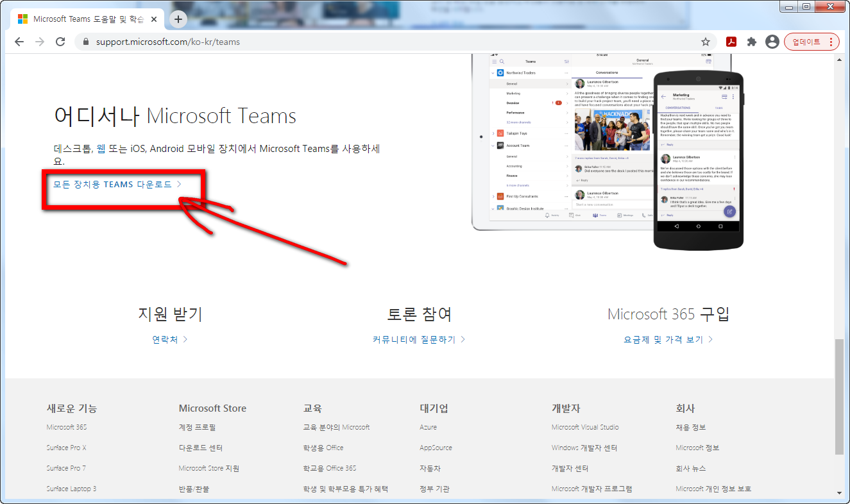This screenshot has height=504, width=850.
Task: Open 자동차 footer link
Action: click(430, 468)
